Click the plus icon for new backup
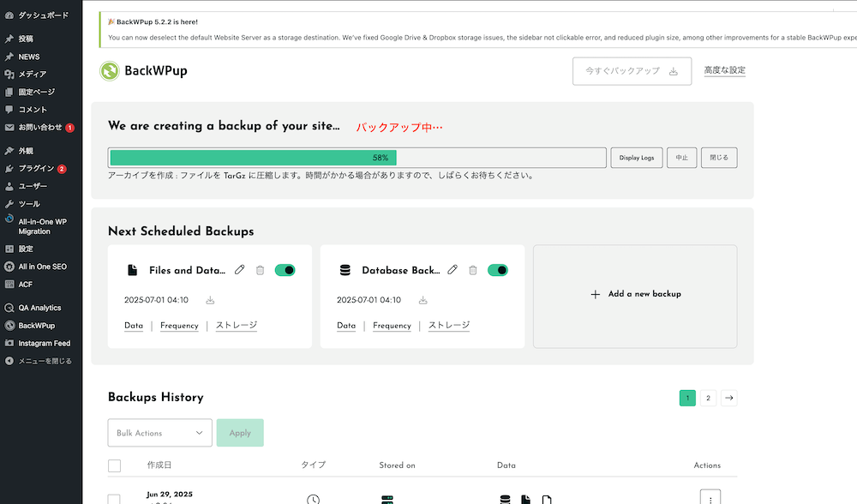The height and width of the screenshot is (504, 857). pos(596,294)
